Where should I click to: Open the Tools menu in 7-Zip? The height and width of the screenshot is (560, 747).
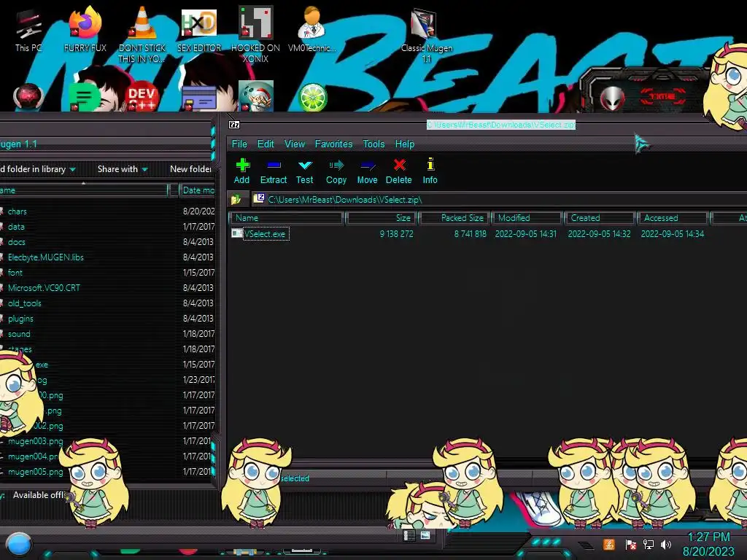tap(373, 144)
